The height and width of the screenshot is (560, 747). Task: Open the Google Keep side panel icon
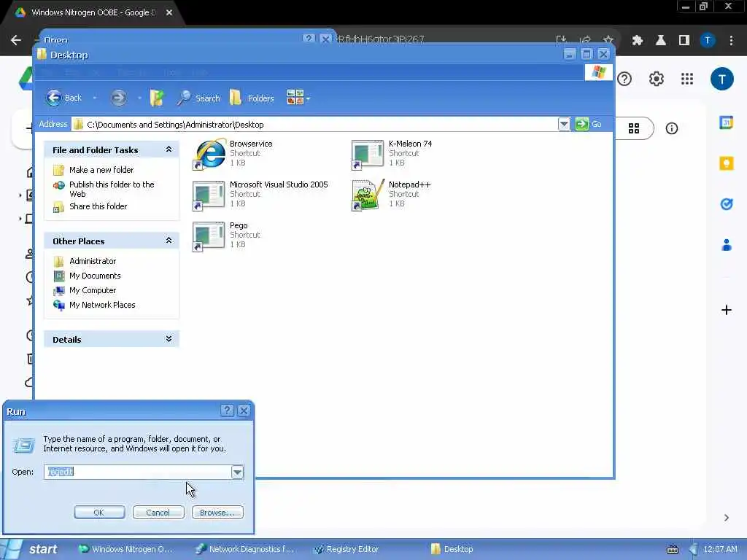tap(726, 163)
